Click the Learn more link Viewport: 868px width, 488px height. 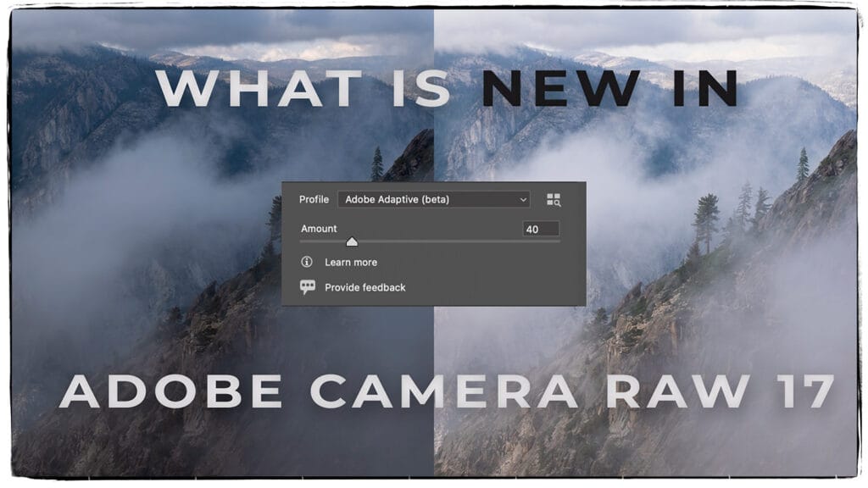click(x=351, y=262)
